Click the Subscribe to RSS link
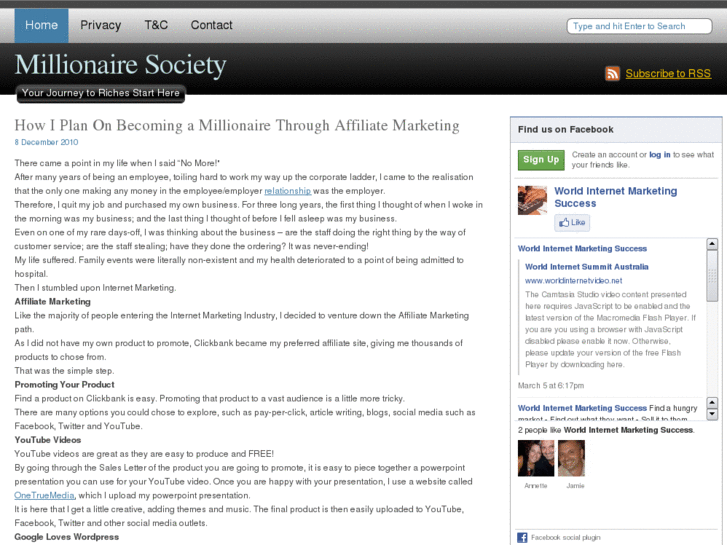The image size is (727, 545). point(668,73)
